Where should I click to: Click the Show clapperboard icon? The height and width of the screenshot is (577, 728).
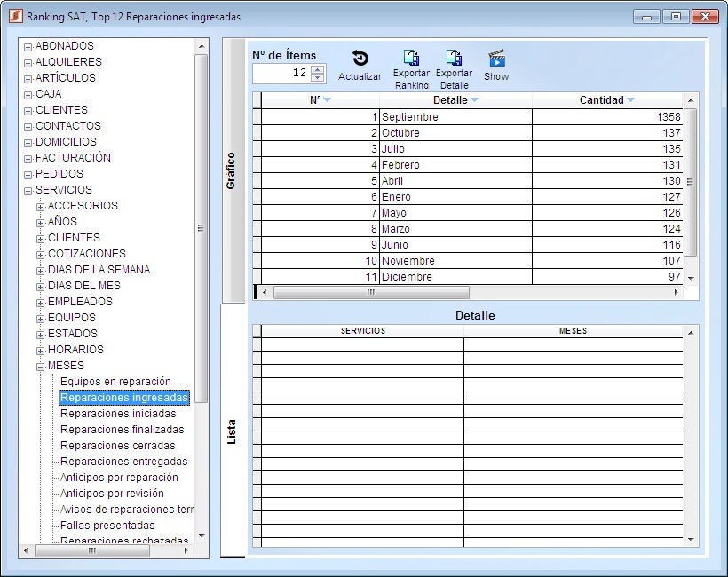tap(496, 59)
